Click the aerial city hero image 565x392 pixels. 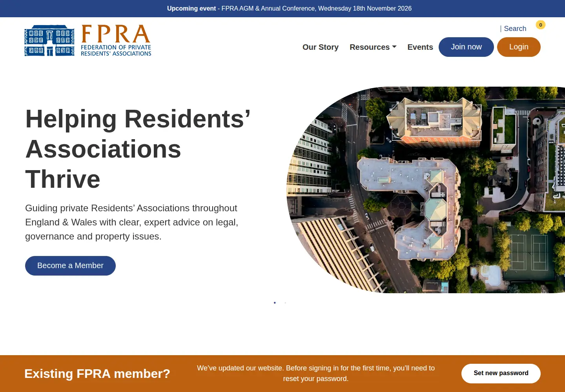(x=426, y=190)
